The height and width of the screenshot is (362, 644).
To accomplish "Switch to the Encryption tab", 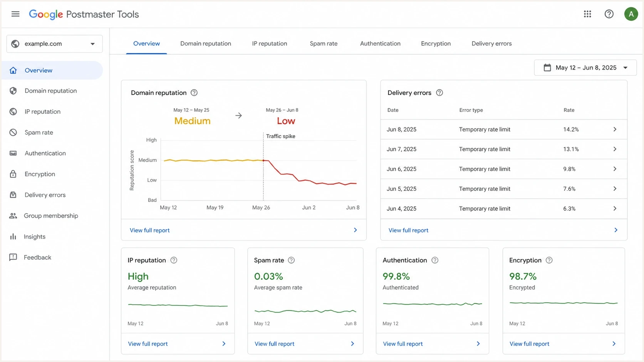I will click(x=436, y=43).
